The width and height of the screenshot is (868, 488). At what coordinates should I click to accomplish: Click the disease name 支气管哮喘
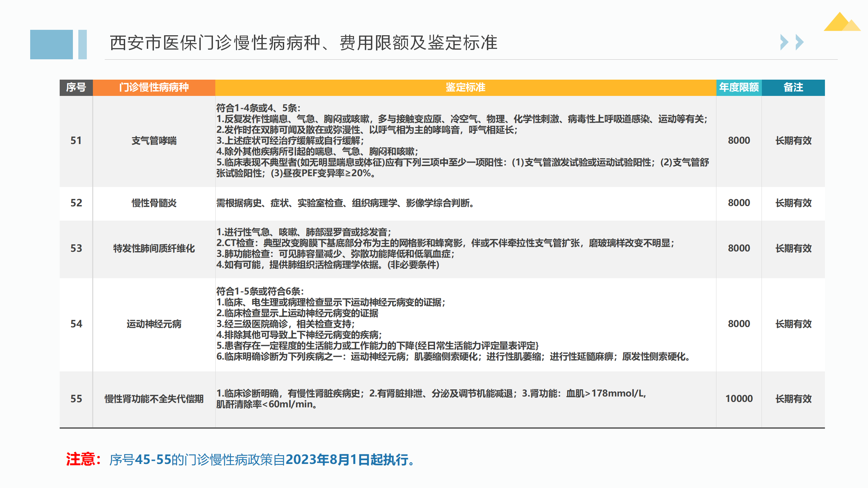point(154,141)
